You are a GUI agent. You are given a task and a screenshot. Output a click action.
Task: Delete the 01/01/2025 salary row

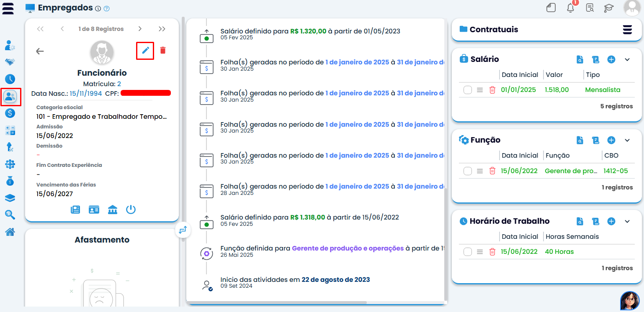(492, 90)
